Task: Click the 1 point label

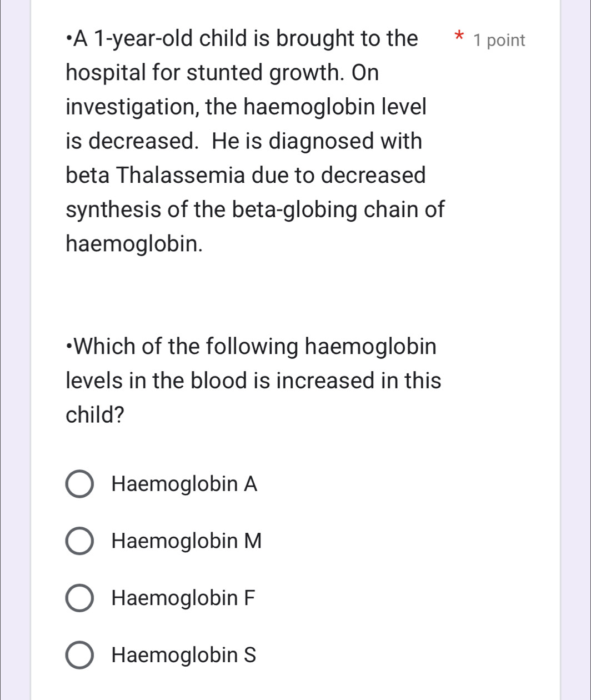Action: [x=498, y=40]
